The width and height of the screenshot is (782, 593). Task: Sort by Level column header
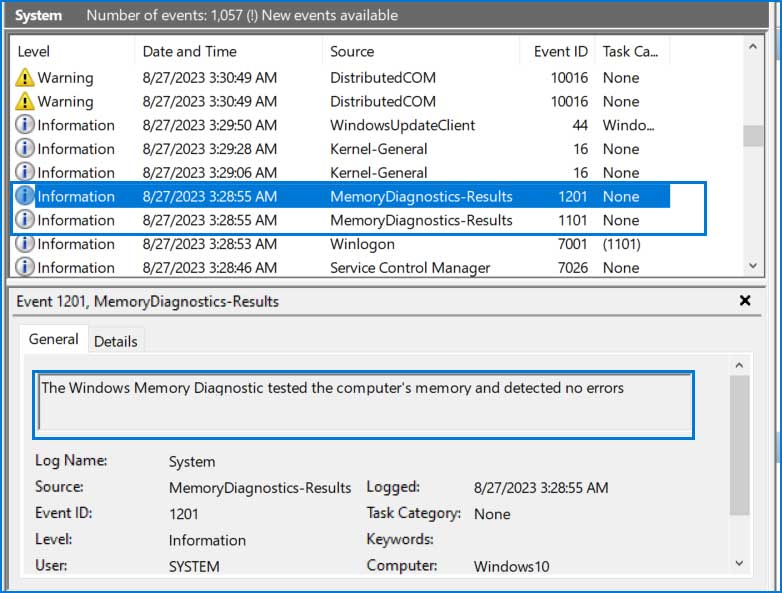72,51
